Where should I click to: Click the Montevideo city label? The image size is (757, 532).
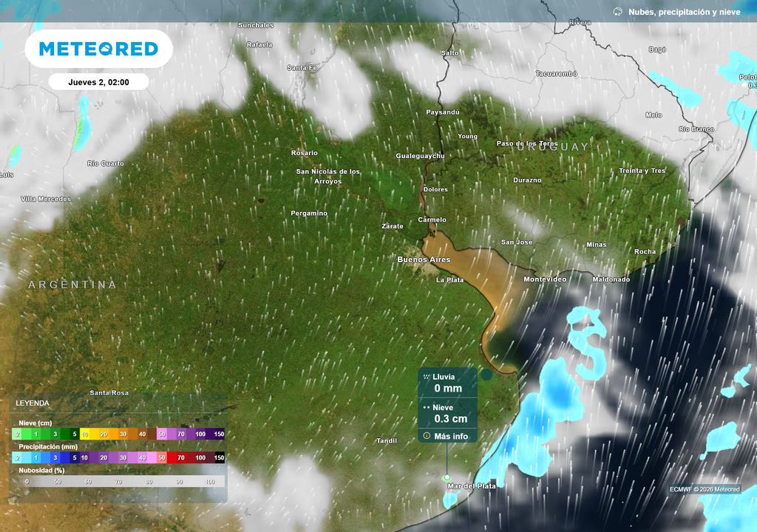point(545,279)
